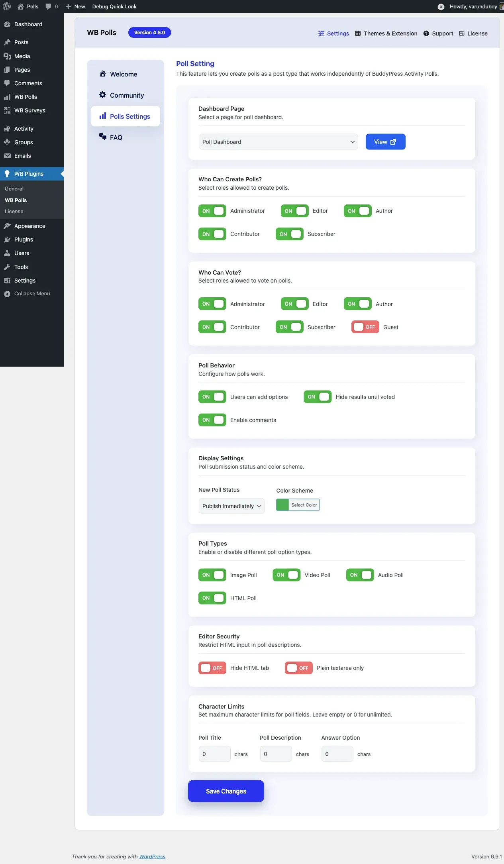Click the WB Polls bar chart sidebar icon

[7, 97]
